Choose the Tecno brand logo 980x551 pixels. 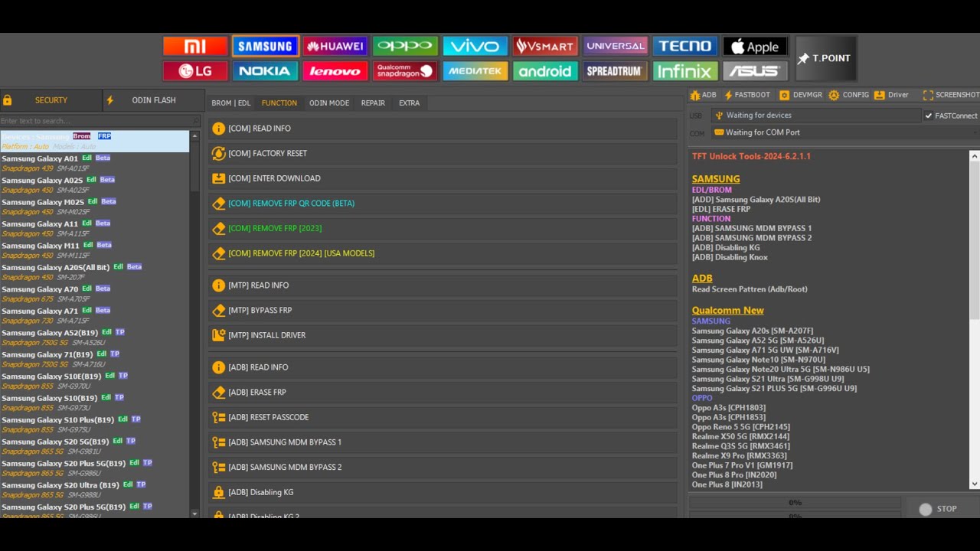(x=685, y=46)
